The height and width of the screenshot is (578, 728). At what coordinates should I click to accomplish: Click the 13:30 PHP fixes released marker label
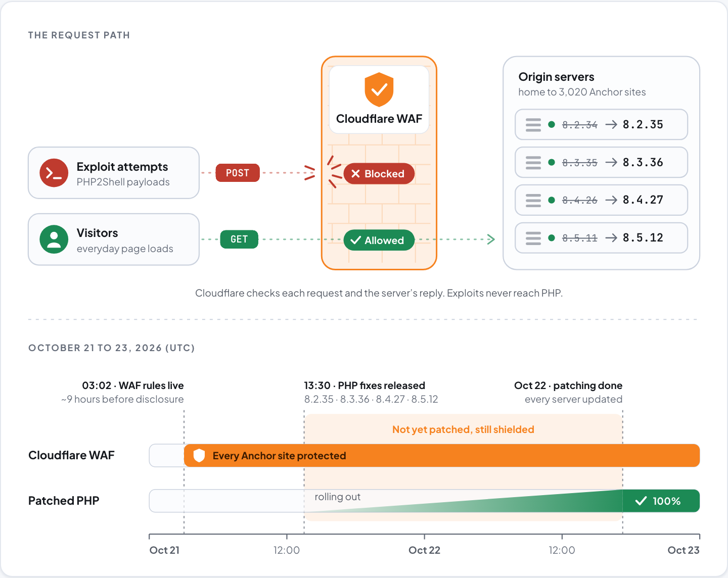coord(365,386)
